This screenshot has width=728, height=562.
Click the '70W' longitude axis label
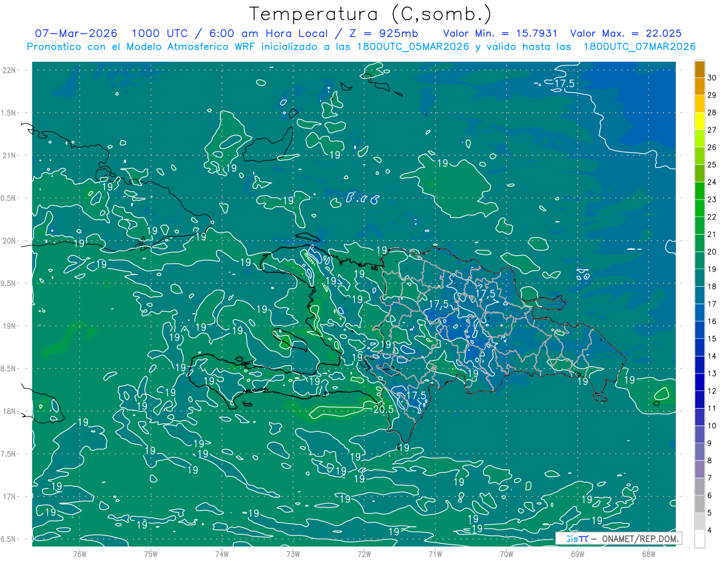[x=507, y=554]
